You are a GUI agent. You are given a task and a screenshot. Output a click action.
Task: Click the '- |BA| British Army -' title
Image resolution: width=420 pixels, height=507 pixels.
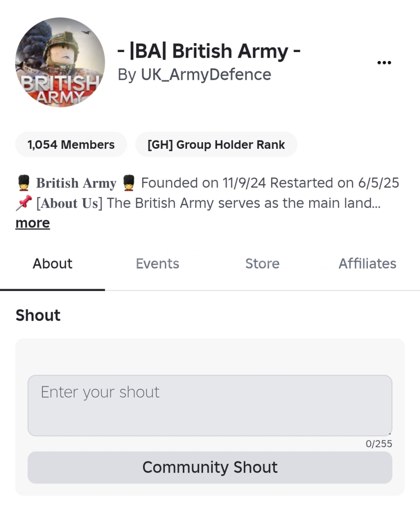tap(209, 51)
